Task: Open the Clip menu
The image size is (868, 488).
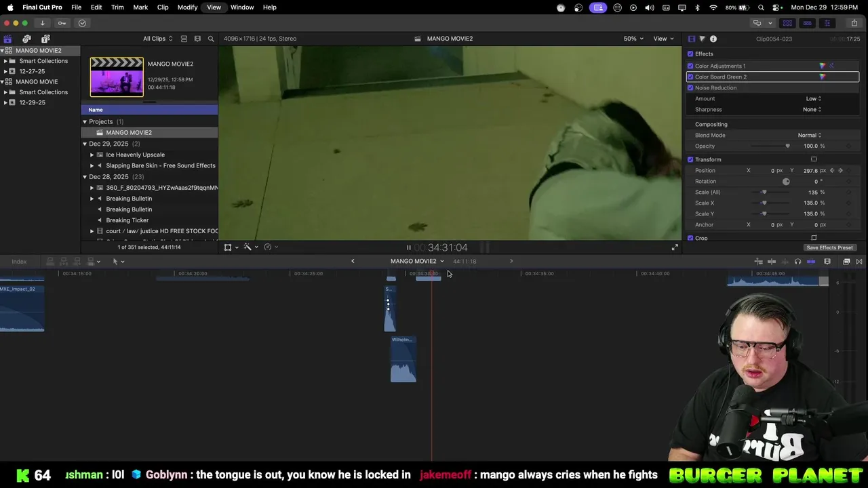Action: click(x=163, y=7)
